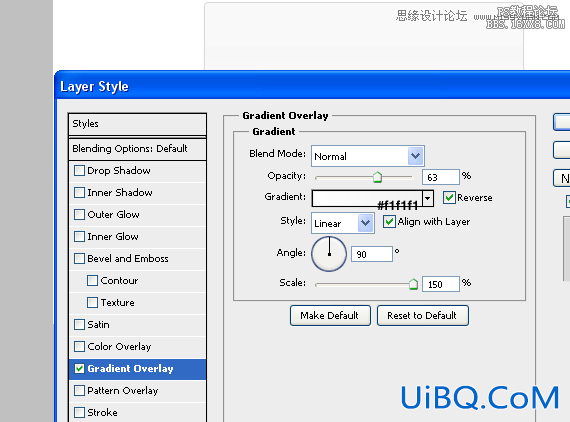The width and height of the screenshot is (570, 422).
Task: Tick the Drop Shadow checkbox
Action: pos(79,170)
